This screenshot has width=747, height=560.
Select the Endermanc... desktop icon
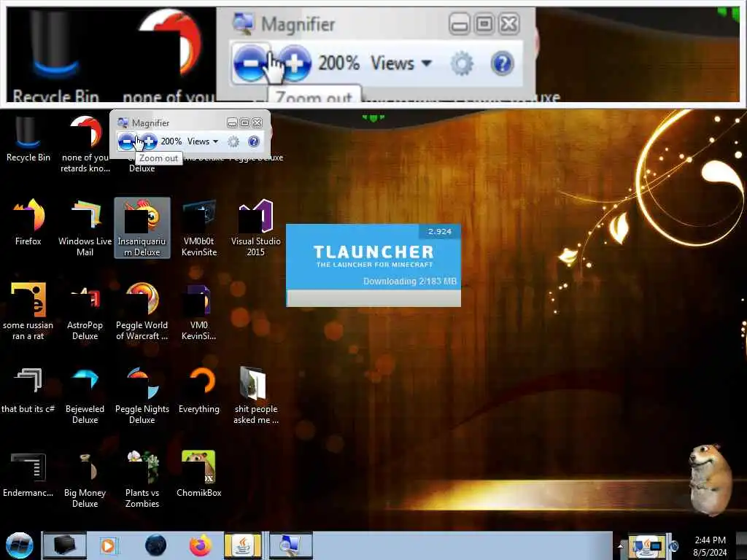(28, 474)
